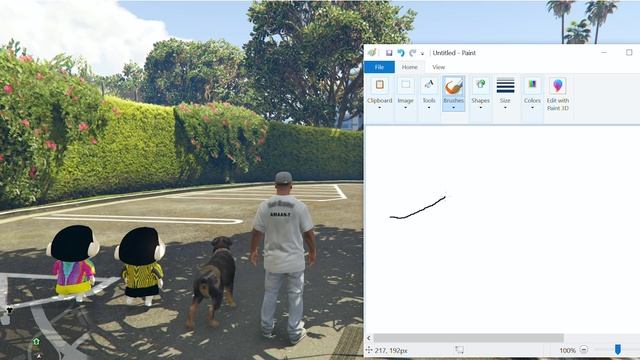This screenshot has width=640, height=360.
Task: Open the File menu in Paint
Action: coord(379,67)
